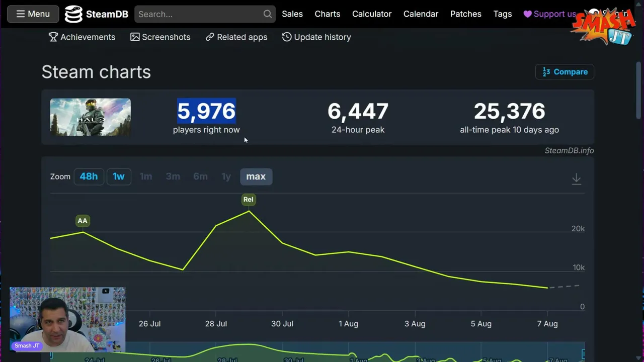The height and width of the screenshot is (362, 644).
Task: Click the Support us heart link
Action: pos(550,14)
